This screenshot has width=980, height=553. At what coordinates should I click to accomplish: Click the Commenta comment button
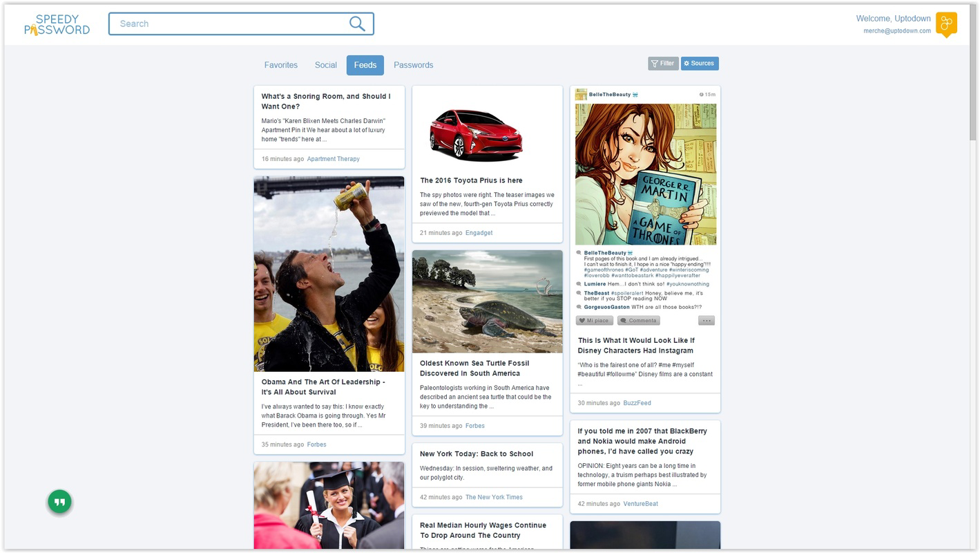[x=639, y=321]
